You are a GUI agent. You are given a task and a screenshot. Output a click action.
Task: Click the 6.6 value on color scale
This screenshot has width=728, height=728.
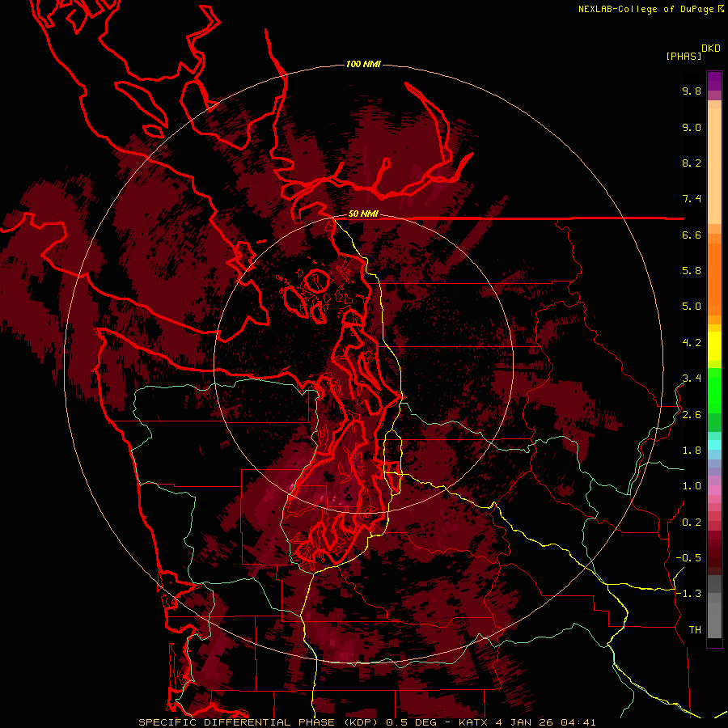pyautogui.click(x=692, y=235)
